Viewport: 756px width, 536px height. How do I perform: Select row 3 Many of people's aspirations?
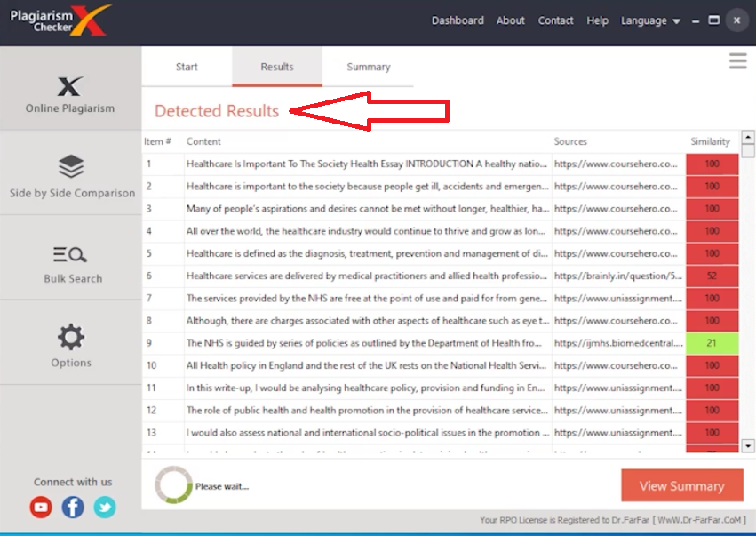[441, 209]
